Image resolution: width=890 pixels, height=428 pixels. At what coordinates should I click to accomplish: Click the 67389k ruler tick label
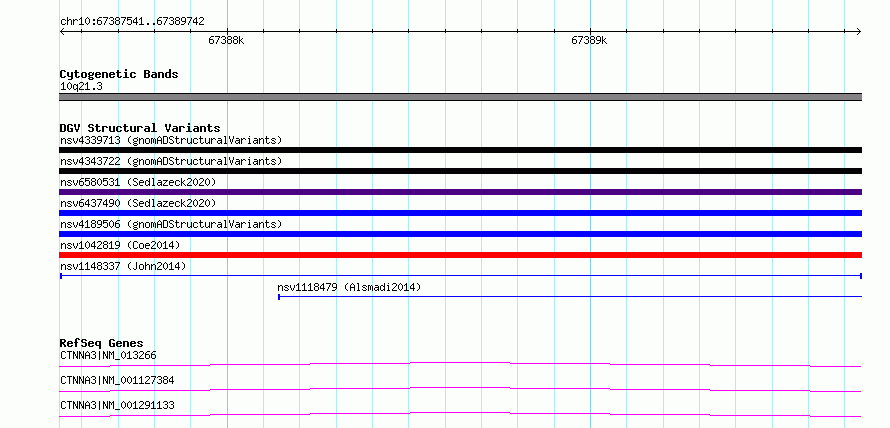589,40
